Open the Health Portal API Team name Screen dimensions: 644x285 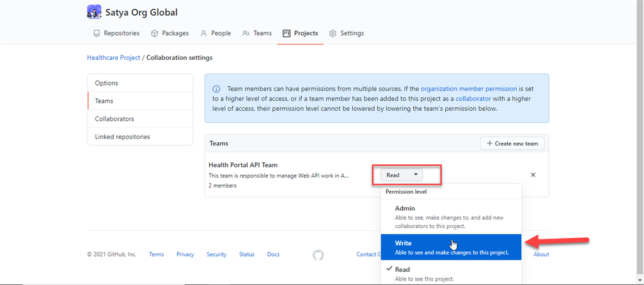(x=243, y=165)
